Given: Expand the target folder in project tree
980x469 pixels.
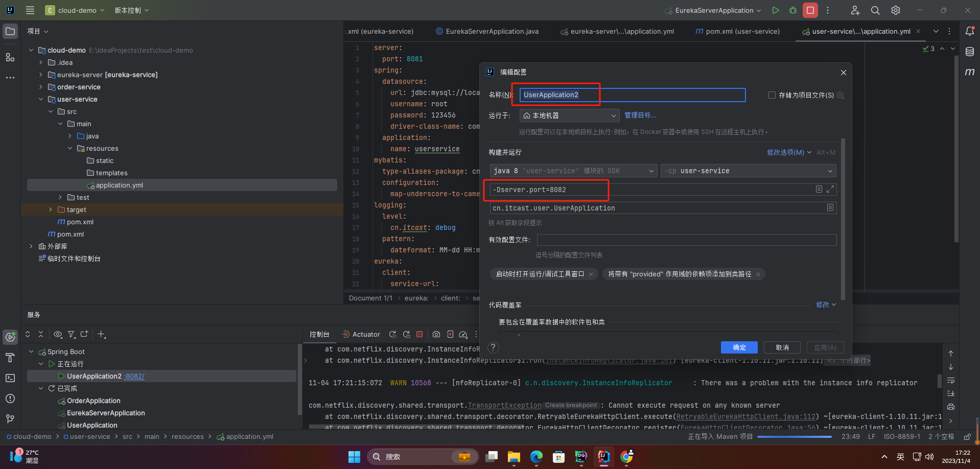Looking at the screenshot, I should tap(50, 209).
